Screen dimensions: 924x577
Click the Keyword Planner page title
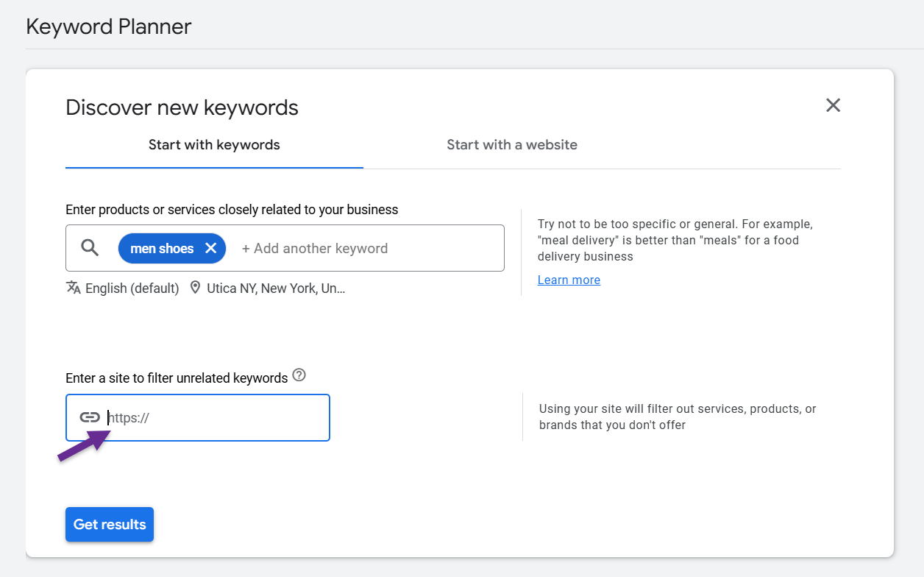click(x=109, y=26)
